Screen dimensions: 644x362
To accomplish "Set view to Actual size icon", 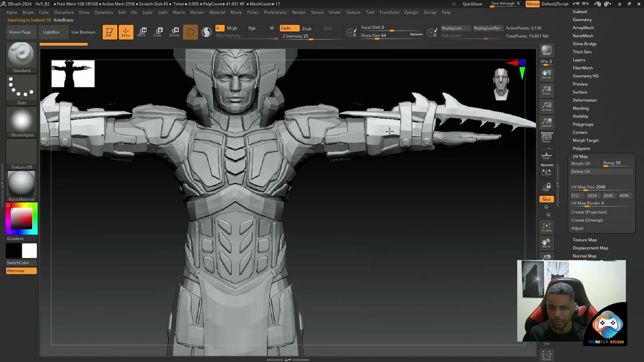I will 546,107.
